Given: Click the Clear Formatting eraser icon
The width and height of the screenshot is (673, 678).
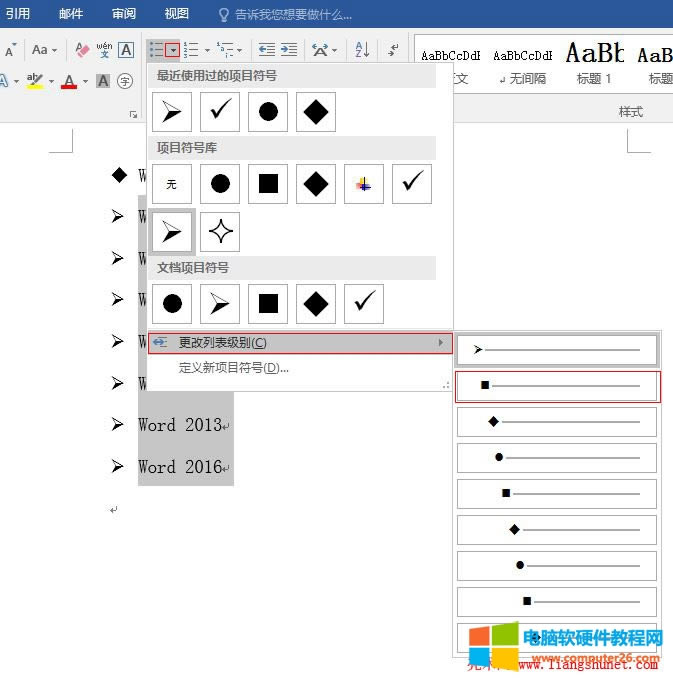Looking at the screenshot, I should click(83, 50).
